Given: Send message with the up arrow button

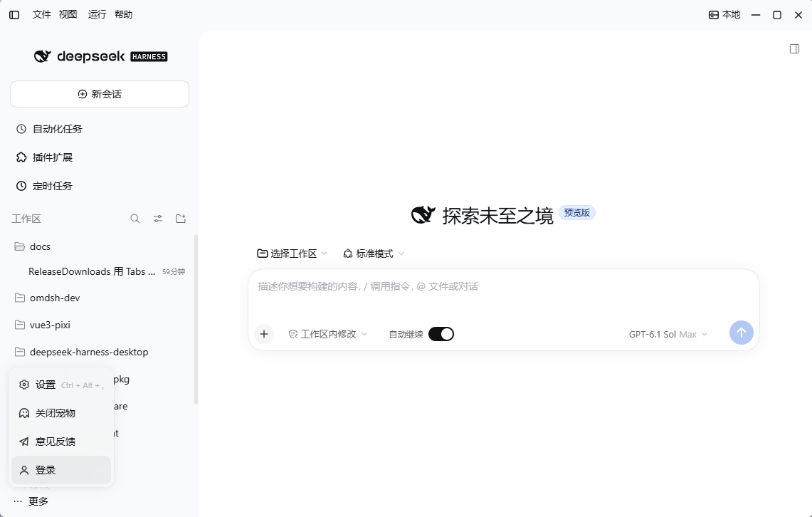Looking at the screenshot, I should [741, 333].
